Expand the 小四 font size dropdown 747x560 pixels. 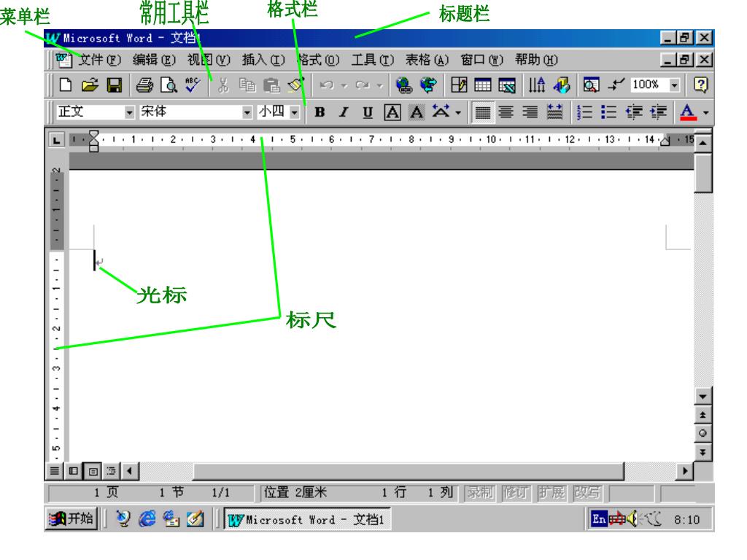[295, 112]
